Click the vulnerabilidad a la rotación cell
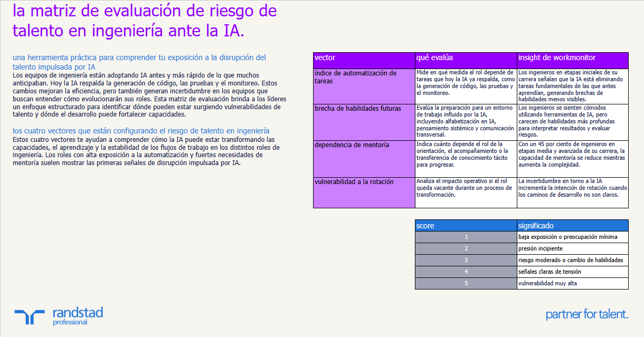The image size is (644, 337). pos(363,192)
